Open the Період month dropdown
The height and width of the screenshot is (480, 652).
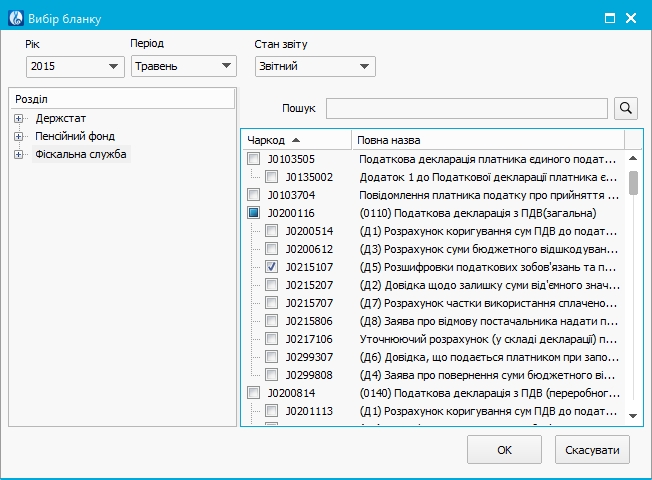pos(183,67)
